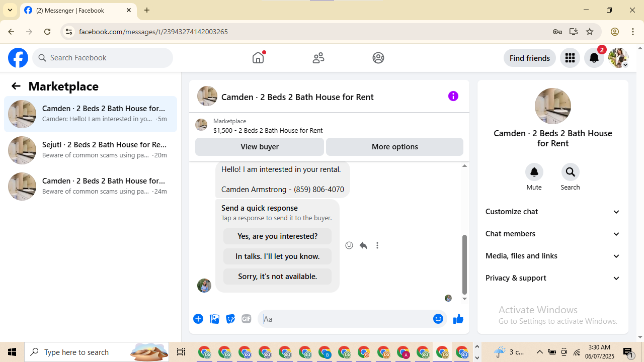Open the Camden chat from 24m ago

click(91, 187)
